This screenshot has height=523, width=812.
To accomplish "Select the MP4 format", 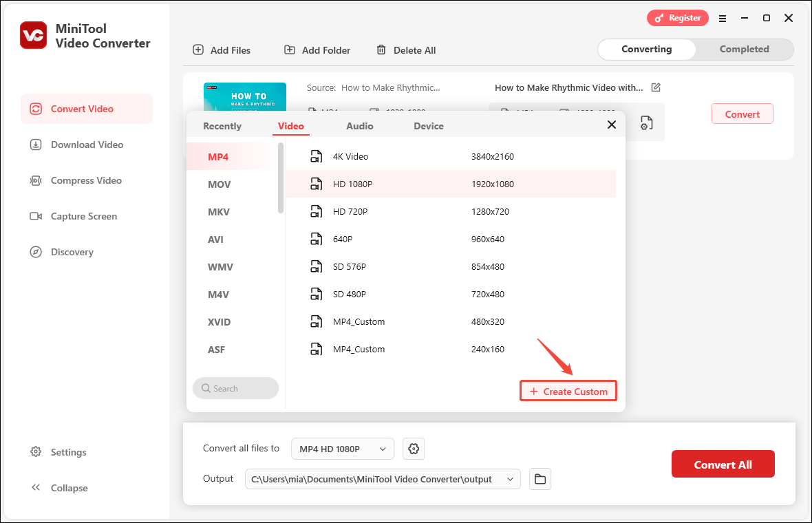I will 233,157.
